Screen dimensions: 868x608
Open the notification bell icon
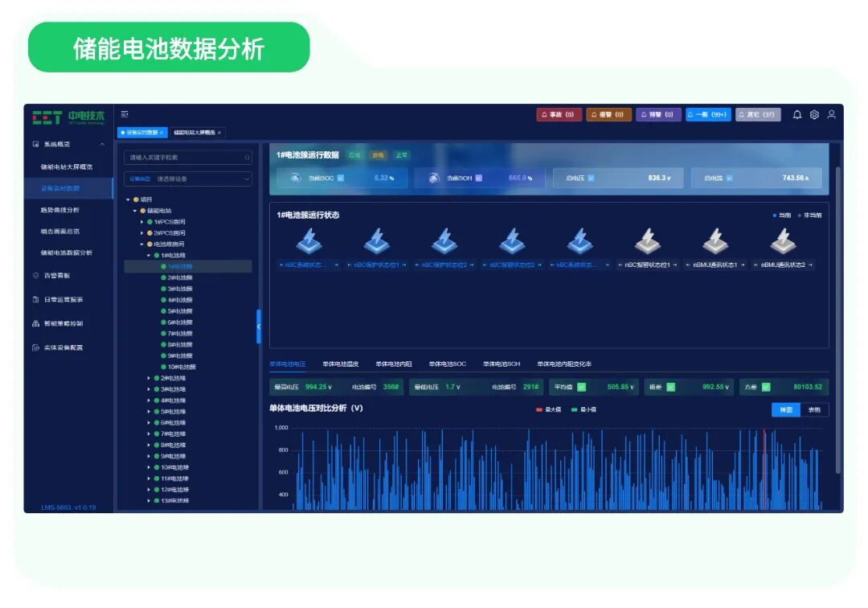[x=796, y=115]
